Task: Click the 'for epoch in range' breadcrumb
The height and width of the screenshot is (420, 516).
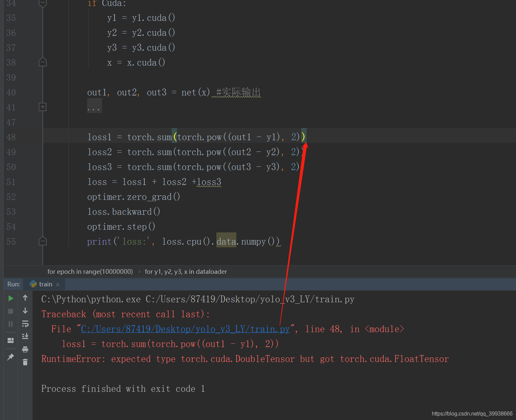Action: (x=90, y=271)
